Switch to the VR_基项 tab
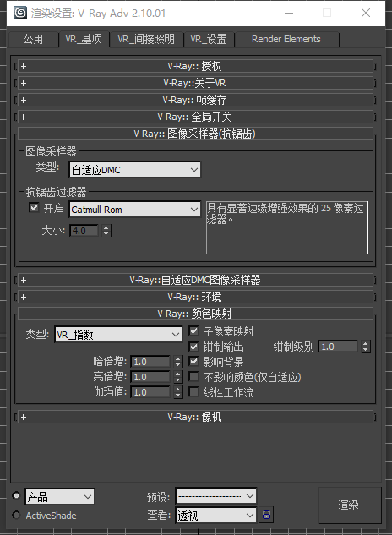The image size is (392, 535). click(84, 39)
